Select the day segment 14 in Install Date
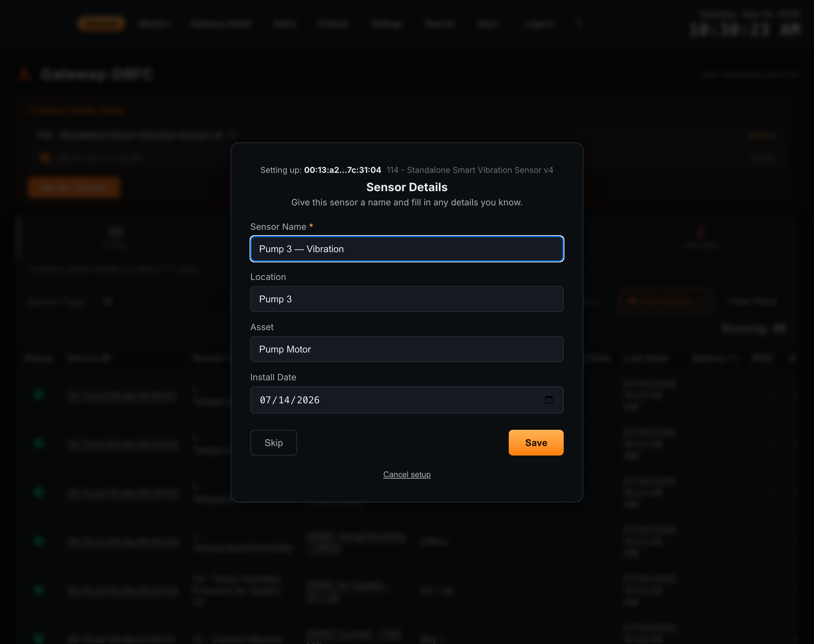Viewport: 814px width, 644px height. click(x=284, y=400)
